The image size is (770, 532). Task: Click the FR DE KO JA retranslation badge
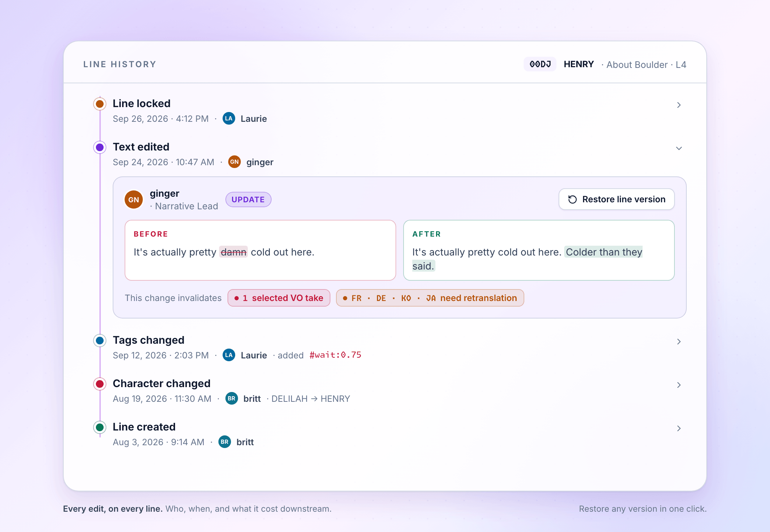[430, 298]
